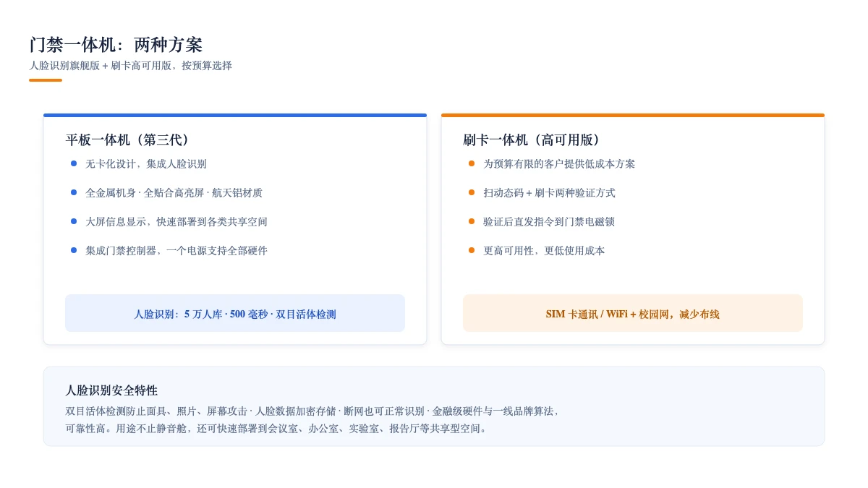Click heading 平板一体机（第三代）
The image size is (868, 488).
pyautogui.click(x=130, y=140)
